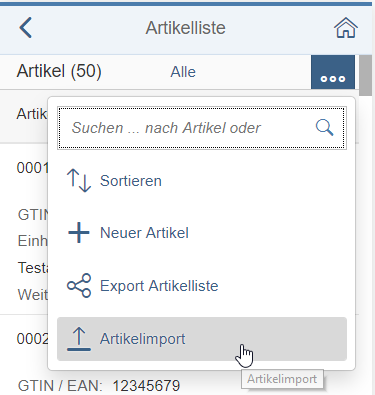This screenshot has width=375, height=395.
Task: Choose Neuer Artikel from the menu
Action: pyautogui.click(x=202, y=233)
